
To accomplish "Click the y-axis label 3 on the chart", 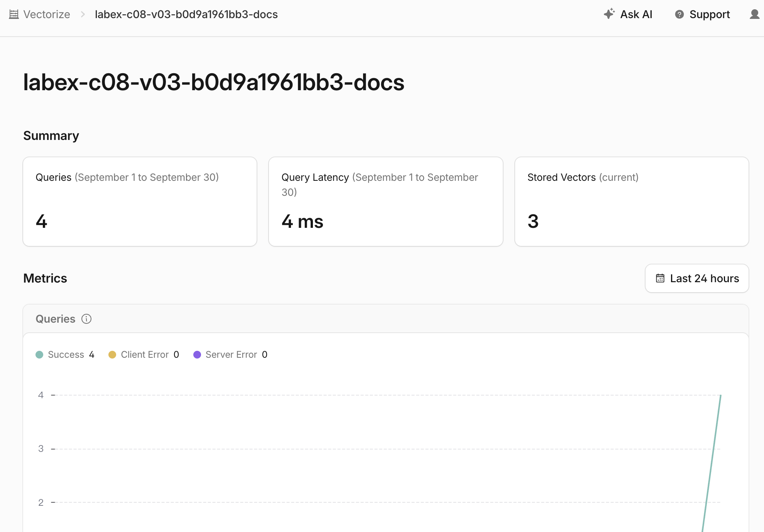I will tap(41, 448).
